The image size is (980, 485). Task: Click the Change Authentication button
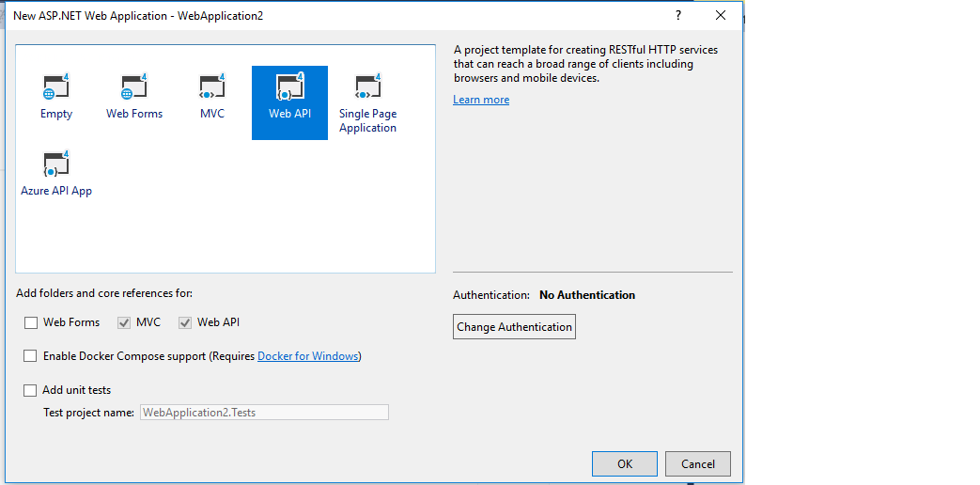tap(514, 327)
